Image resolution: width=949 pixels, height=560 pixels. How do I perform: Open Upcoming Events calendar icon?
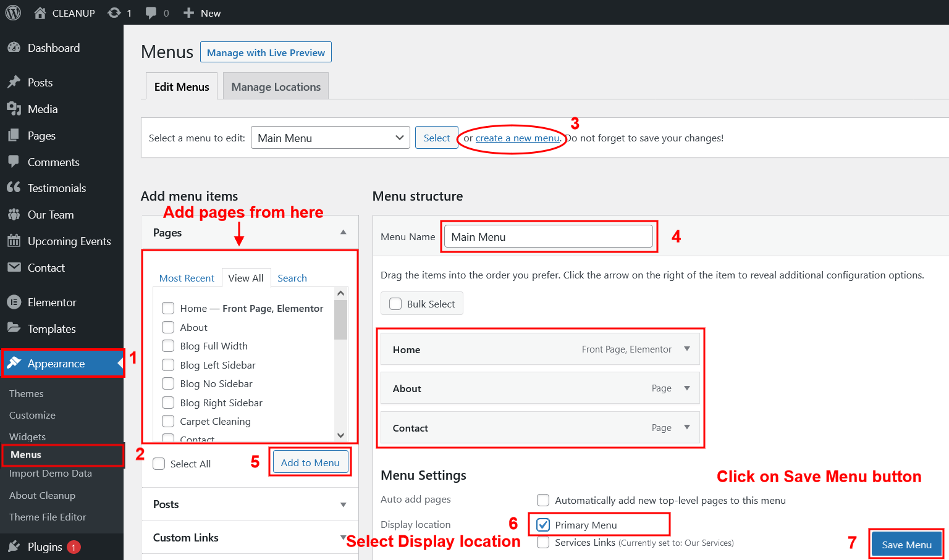[x=14, y=241]
